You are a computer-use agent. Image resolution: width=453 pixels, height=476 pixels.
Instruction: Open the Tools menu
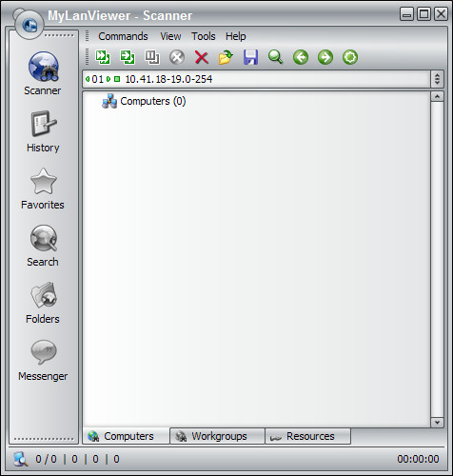(x=204, y=36)
